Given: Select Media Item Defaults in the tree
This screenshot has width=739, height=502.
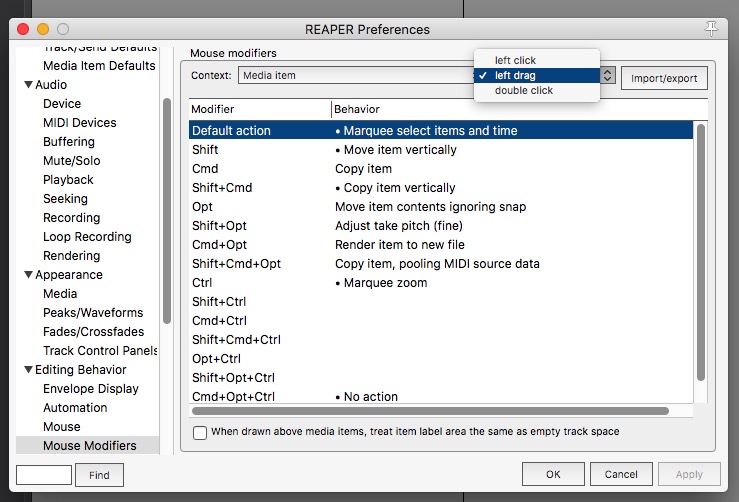Looking at the screenshot, I should coord(99,66).
